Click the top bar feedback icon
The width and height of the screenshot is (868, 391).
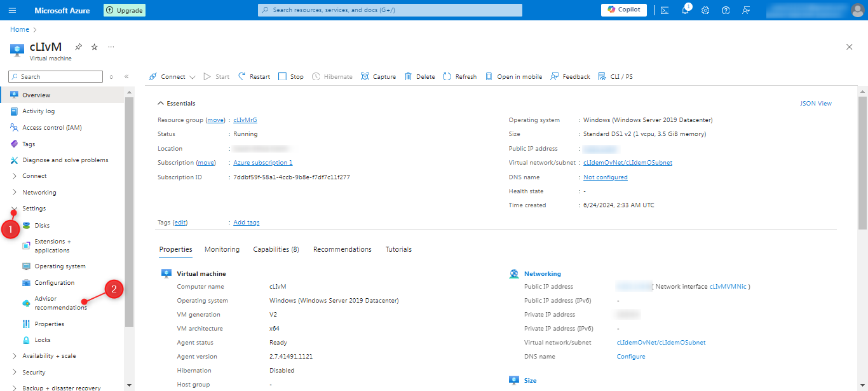point(746,10)
